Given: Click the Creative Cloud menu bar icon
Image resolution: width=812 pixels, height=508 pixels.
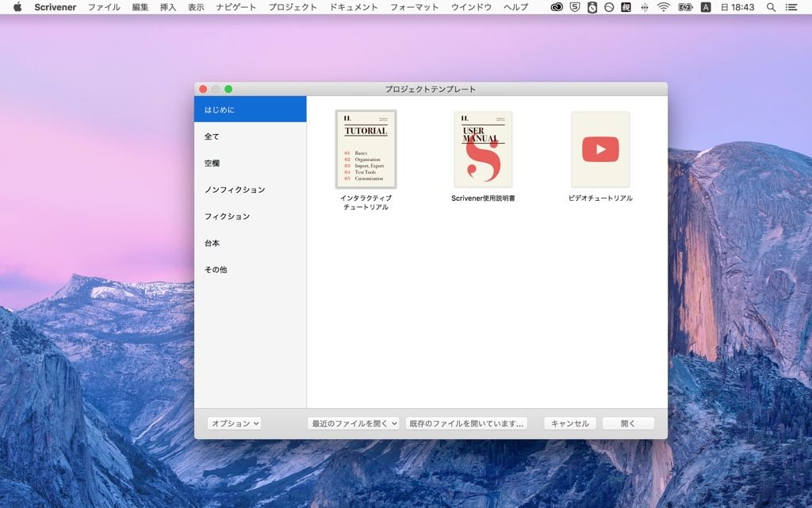Looking at the screenshot, I should pos(557,7).
